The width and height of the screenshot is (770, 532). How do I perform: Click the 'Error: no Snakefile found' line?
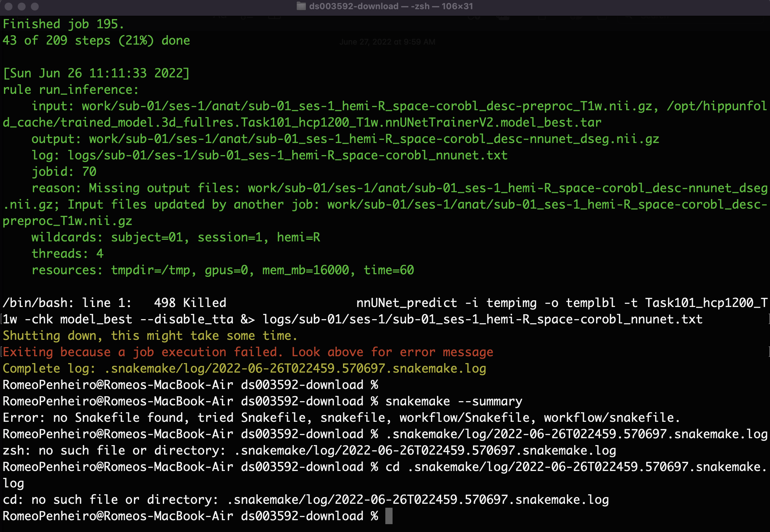340,417
